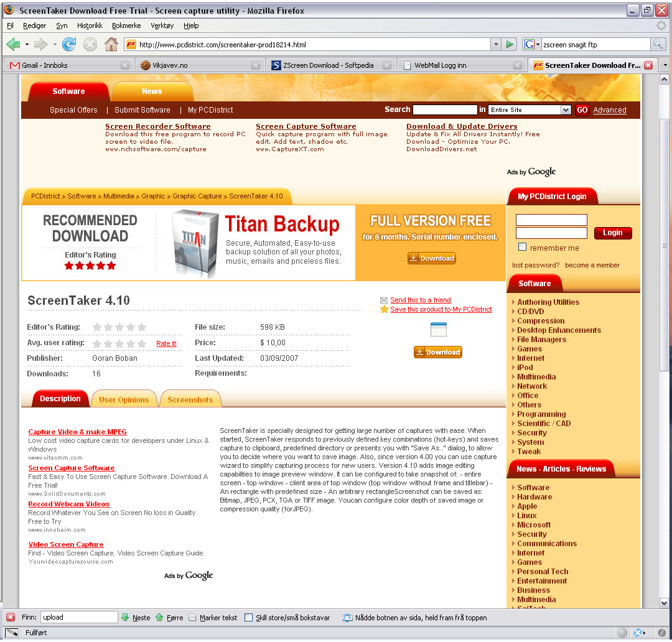
Task: Click the Titan Backup Download button
Action: coord(432,258)
